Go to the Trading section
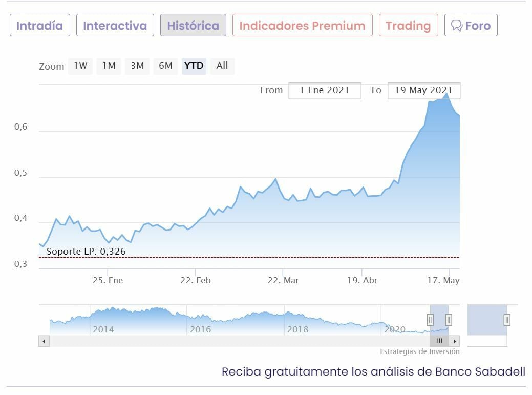532x395 pixels. click(x=408, y=26)
